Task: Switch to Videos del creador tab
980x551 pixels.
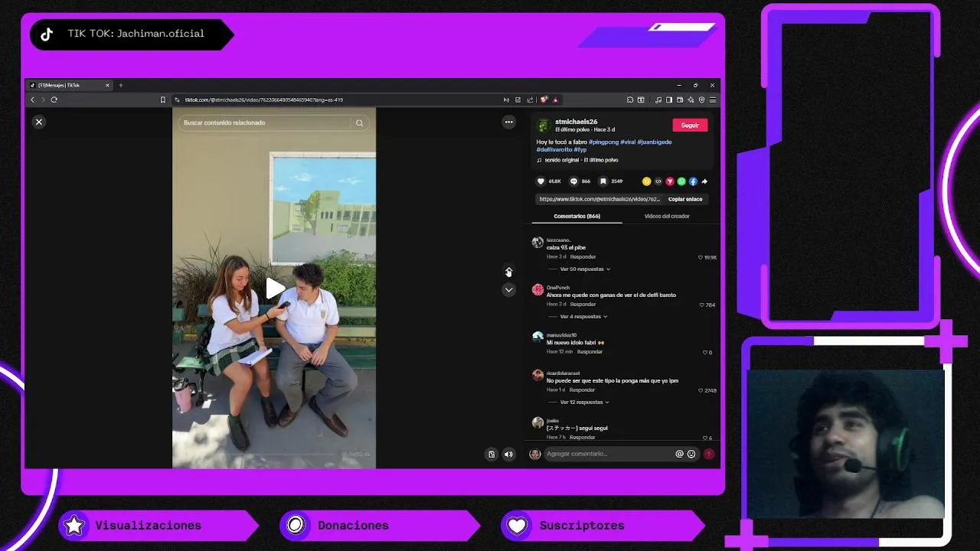Action: coord(667,216)
